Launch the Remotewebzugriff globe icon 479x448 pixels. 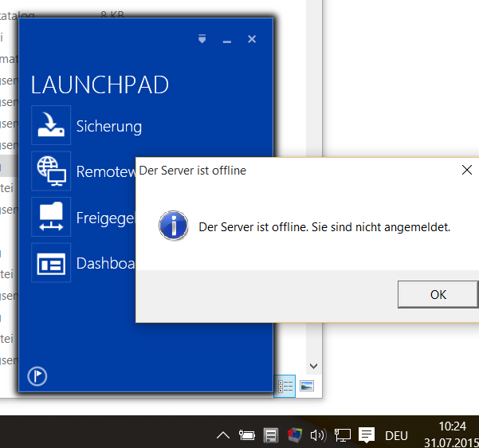click(x=51, y=171)
